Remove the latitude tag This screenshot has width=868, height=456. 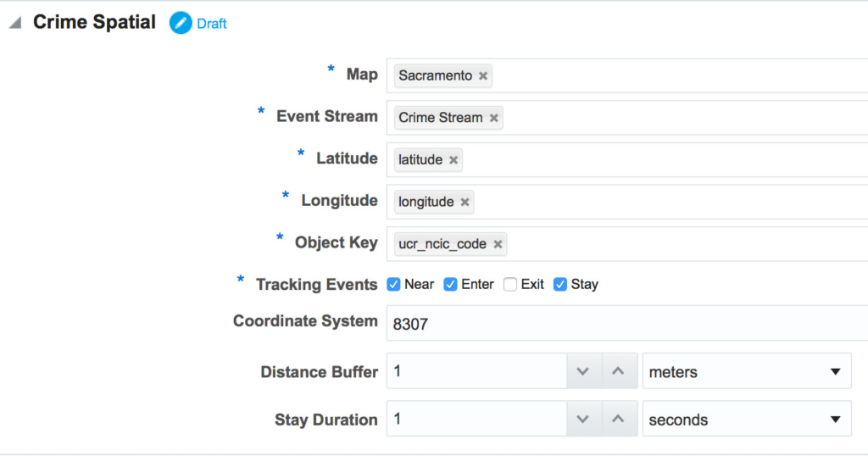[x=453, y=160]
